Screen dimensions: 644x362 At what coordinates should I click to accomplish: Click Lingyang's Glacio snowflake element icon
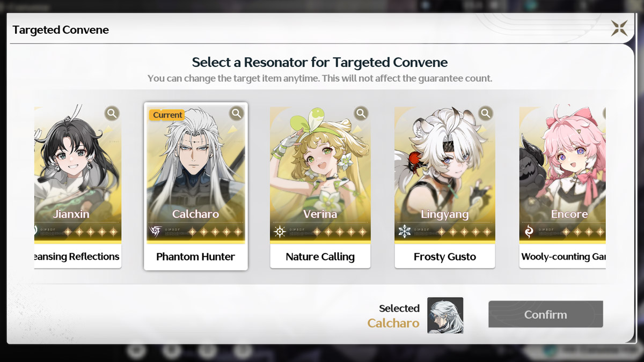click(404, 232)
